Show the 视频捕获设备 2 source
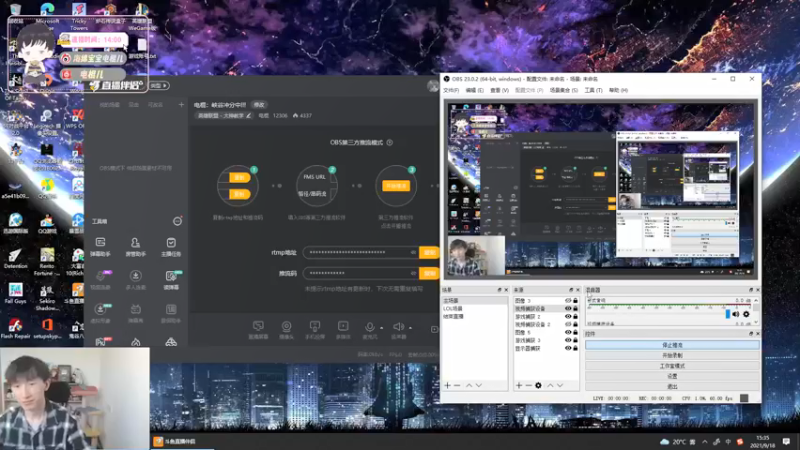 (568, 324)
